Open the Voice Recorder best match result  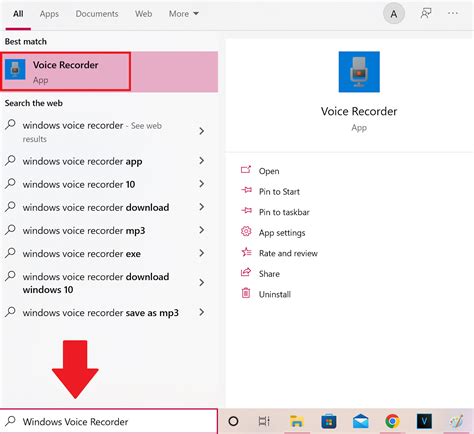click(109, 72)
